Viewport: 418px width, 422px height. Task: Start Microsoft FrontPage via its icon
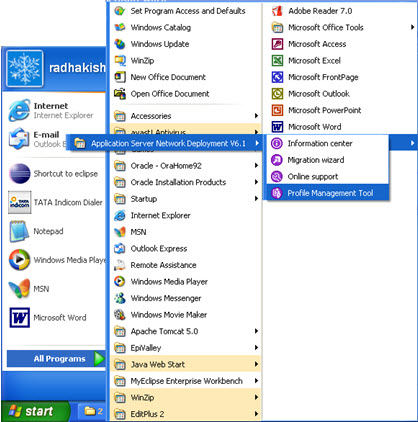[277, 77]
